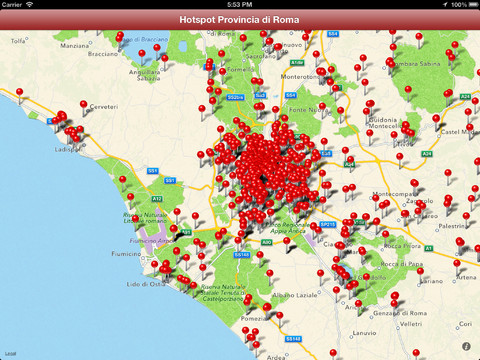480x360 pixels.
Task: Click the SP215 road shield
Action: 327,225
